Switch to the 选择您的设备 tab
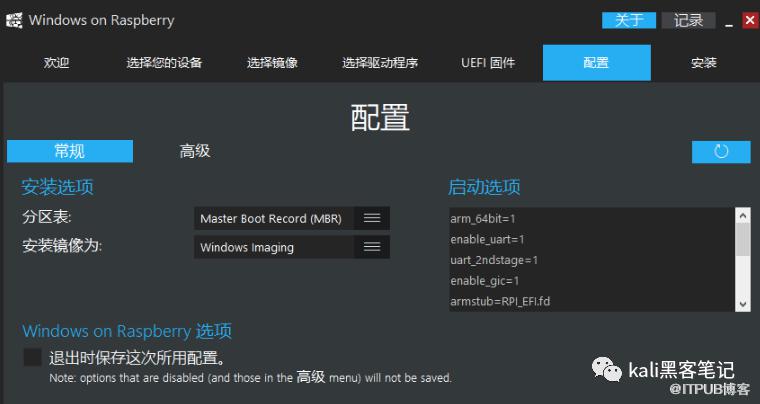Viewport: 760px width, 404px height. pos(164,62)
